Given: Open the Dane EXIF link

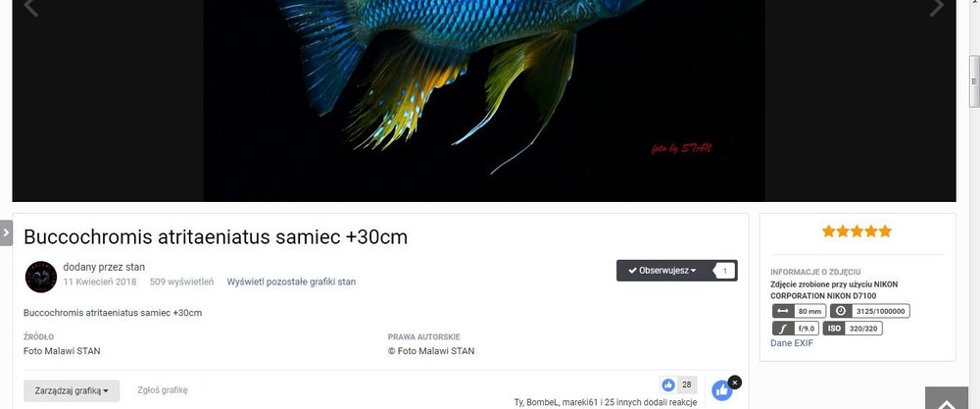Looking at the screenshot, I should [792, 343].
